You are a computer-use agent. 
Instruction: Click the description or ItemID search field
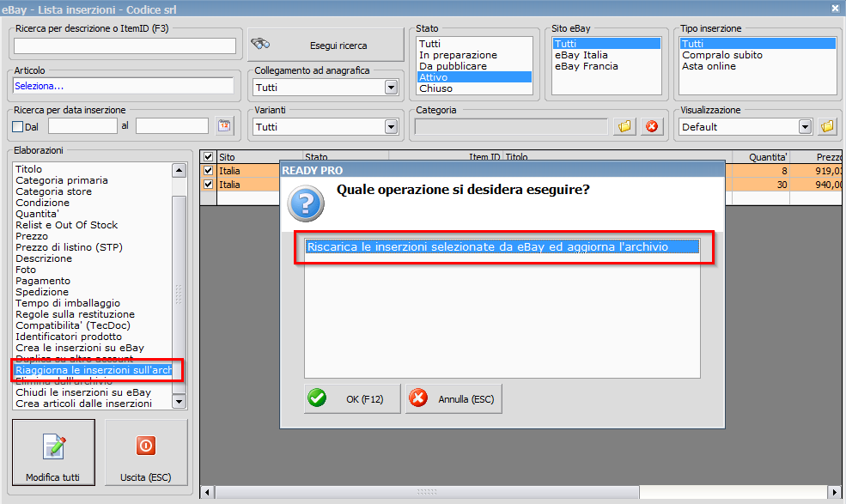pos(125,46)
